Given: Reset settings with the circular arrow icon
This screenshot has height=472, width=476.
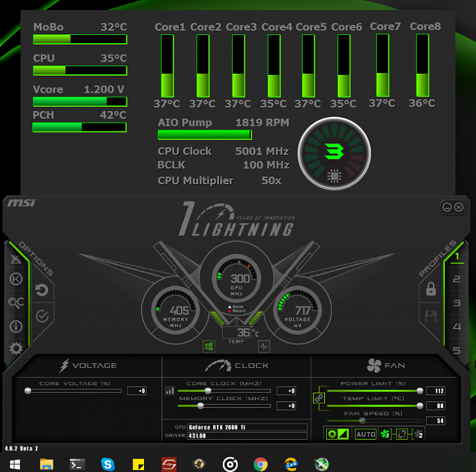Looking at the screenshot, I should click(42, 290).
